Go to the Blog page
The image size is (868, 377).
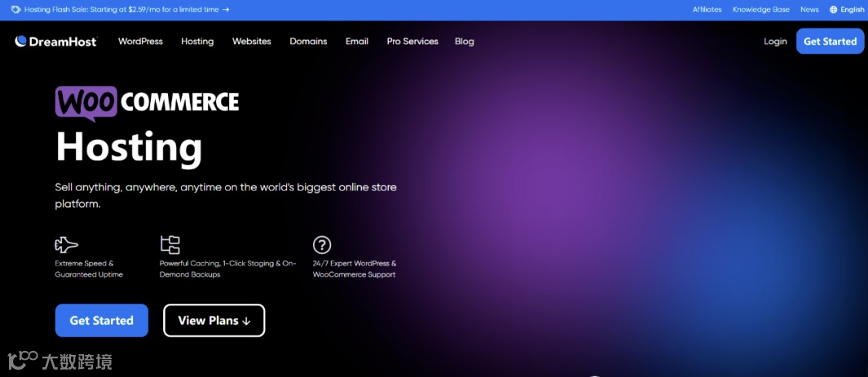pyautogui.click(x=465, y=42)
